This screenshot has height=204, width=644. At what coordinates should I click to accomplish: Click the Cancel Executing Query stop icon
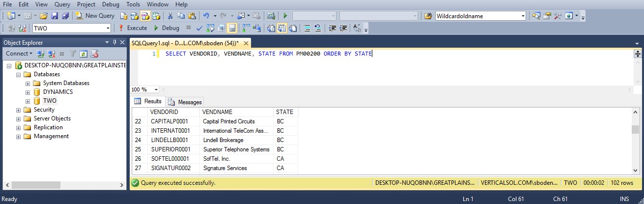[x=189, y=28]
